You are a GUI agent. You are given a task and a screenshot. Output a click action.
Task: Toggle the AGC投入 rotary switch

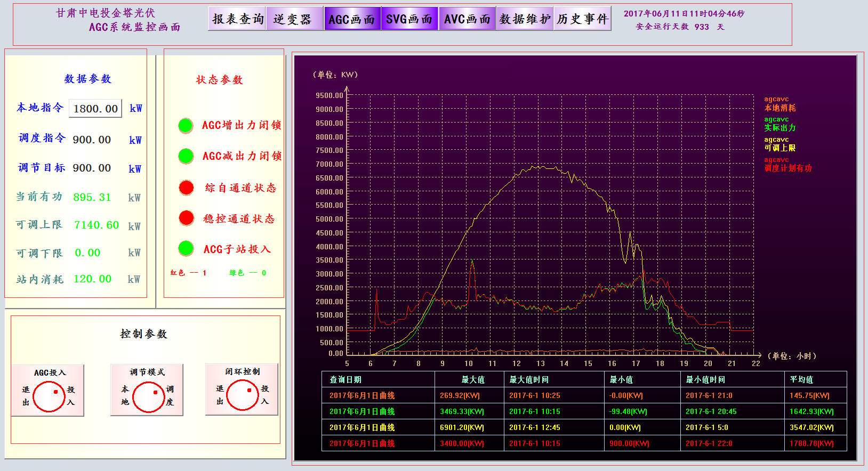(49, 396)
